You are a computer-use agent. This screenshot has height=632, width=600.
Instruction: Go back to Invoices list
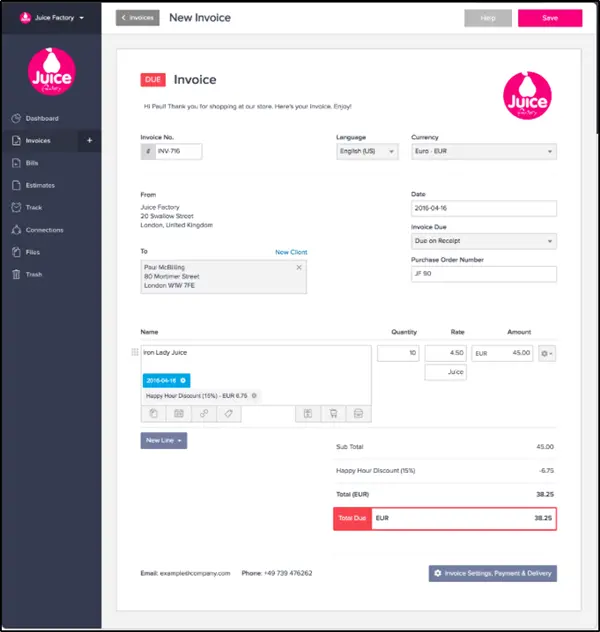pos(137,18)
